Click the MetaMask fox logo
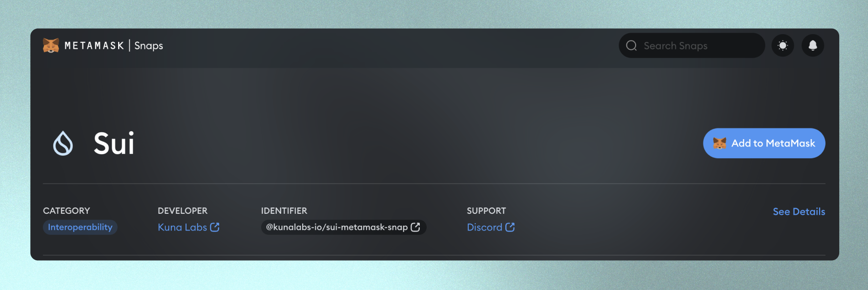The width and height of the screenshot is (868, 290). pos(51,45)
